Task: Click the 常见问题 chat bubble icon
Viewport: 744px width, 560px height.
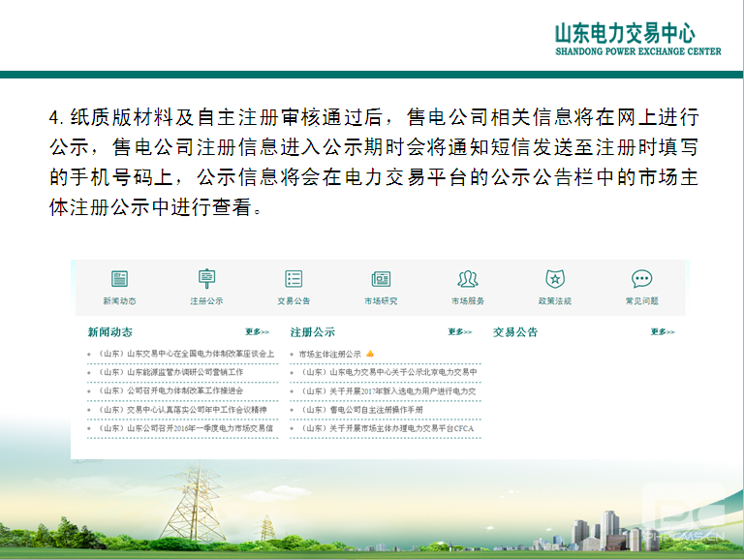Action: point(641,279)
